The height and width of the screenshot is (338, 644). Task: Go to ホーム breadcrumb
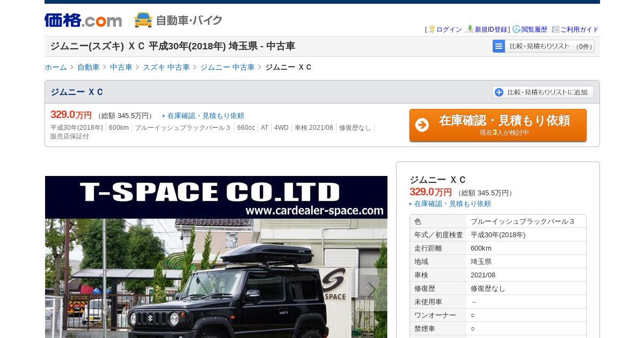click(56, 67)
